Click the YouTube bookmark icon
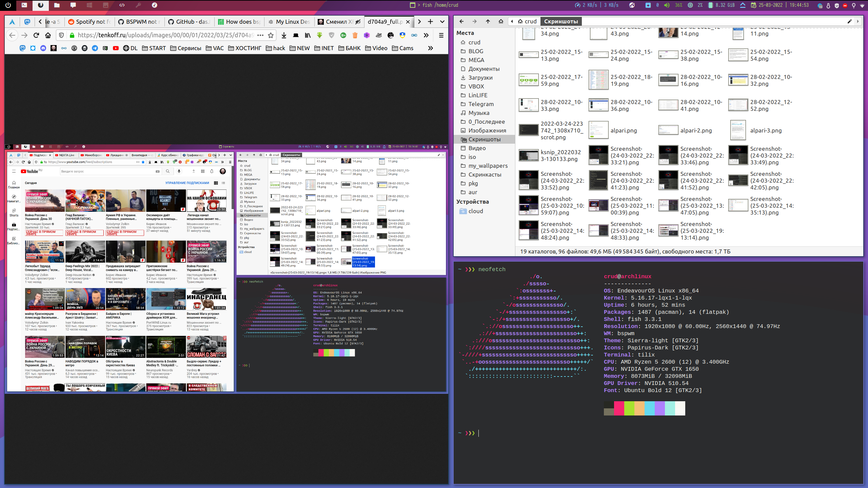 click(x=116, y=48)
